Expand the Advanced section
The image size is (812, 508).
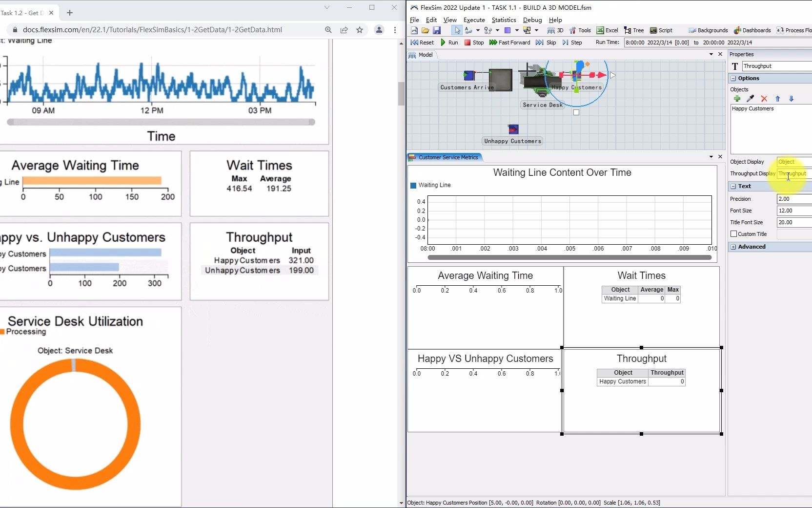[x=734, y=247]
